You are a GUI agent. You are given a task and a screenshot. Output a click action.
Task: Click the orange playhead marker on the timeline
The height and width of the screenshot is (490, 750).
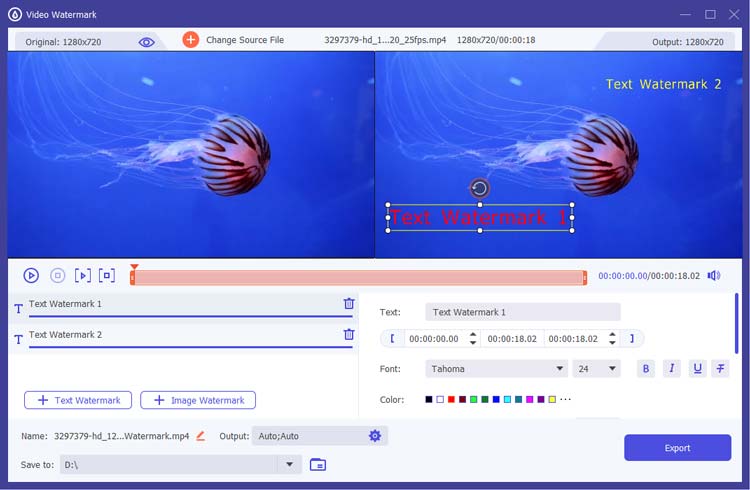click(x=134, y=267)
